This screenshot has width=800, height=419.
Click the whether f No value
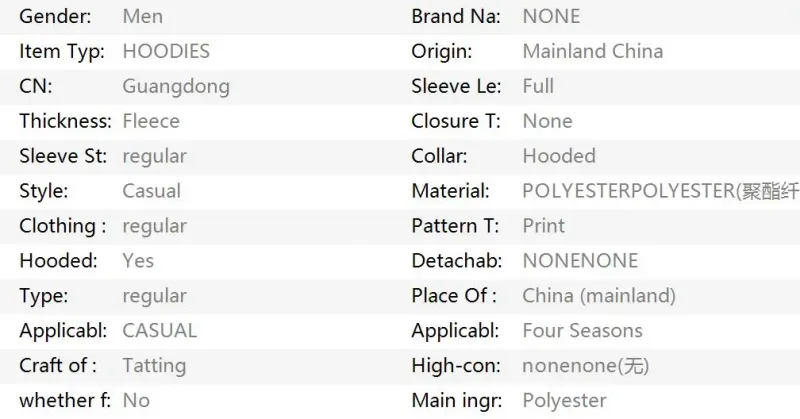click(136, 401)
